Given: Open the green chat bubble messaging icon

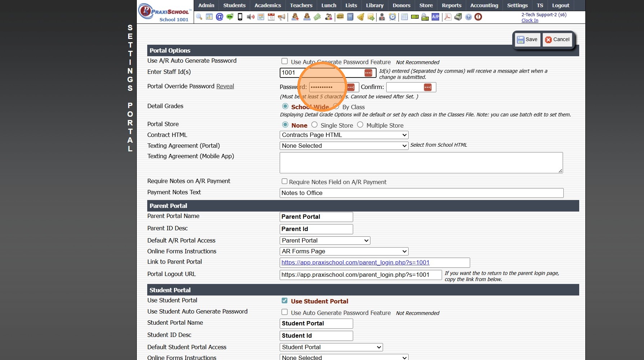Looking at the screenshot, I should tap(230, 17).
